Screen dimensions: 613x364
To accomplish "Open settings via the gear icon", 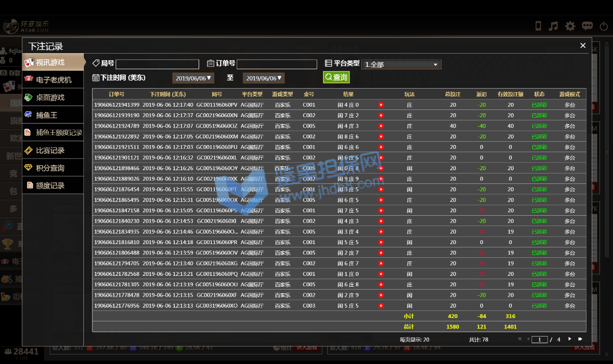I will click(570, 26).
